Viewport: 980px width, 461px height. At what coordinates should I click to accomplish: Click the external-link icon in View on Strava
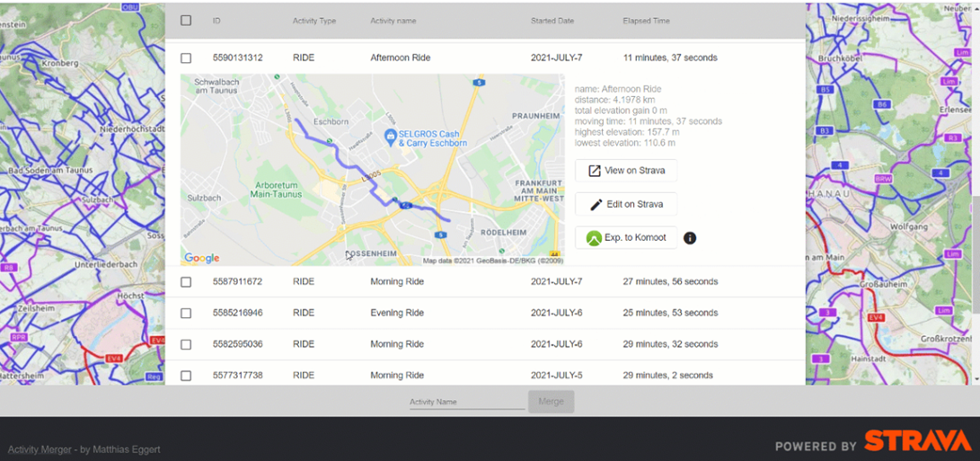click(x=594, y=171)
